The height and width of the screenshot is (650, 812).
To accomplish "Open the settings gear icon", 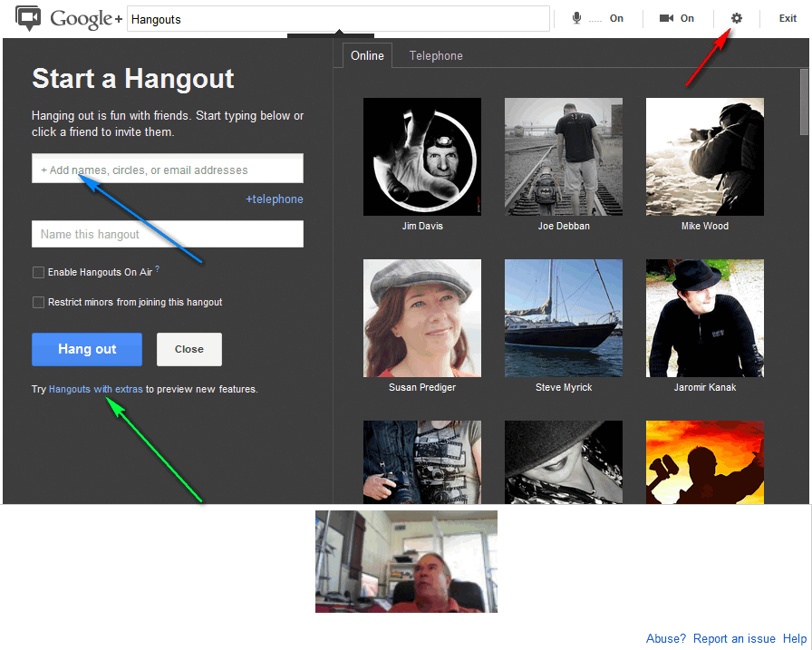I will [x=736, y=18].
